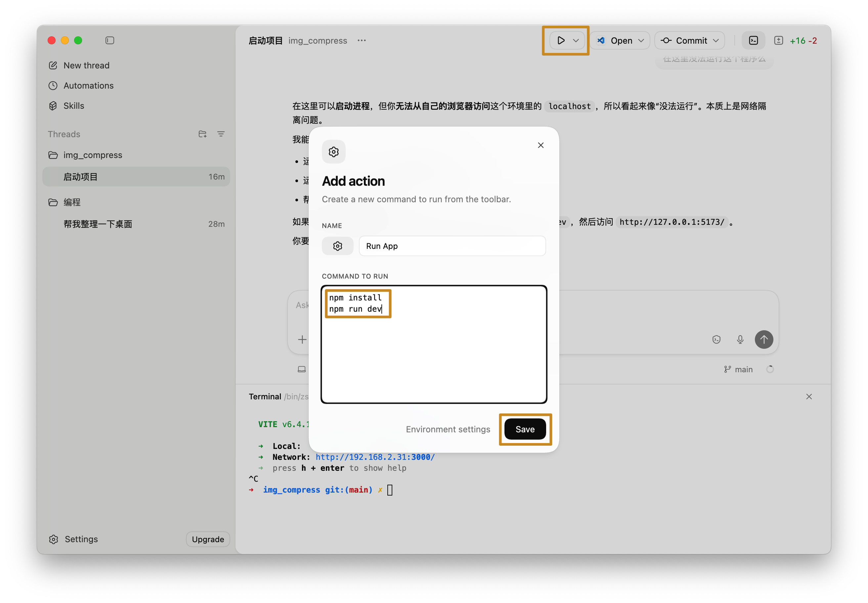Click the microphone dictation icon
Screen dimensions: 868x603
(740, 339)
